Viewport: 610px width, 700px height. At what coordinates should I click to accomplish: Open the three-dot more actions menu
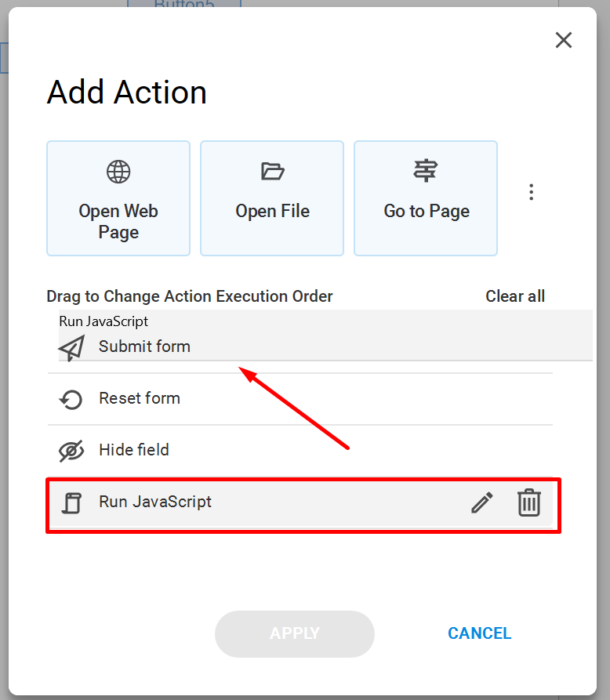[x=531, y=192]
